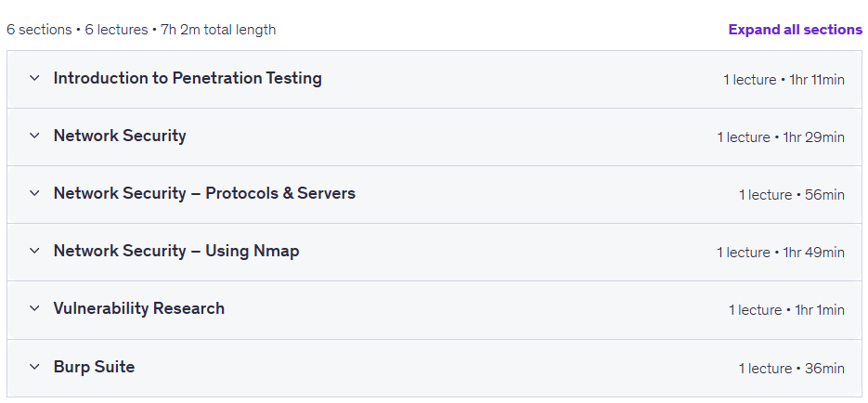This screenshot has width=868, height=403.
Task: Expand the Burp Suite section chevron
Action: click(34, 367)
